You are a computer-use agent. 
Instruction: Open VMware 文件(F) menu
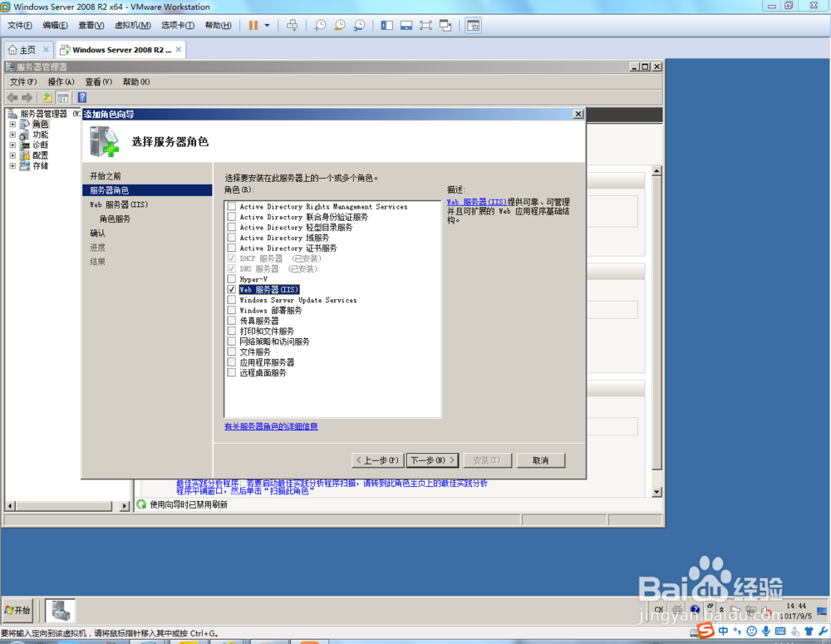20,26
